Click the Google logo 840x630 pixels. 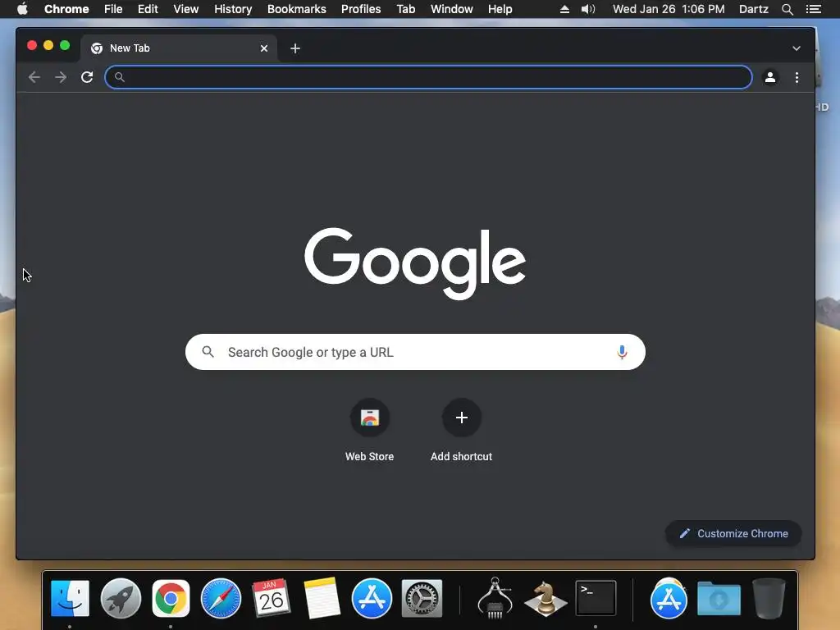pos(415,263)
